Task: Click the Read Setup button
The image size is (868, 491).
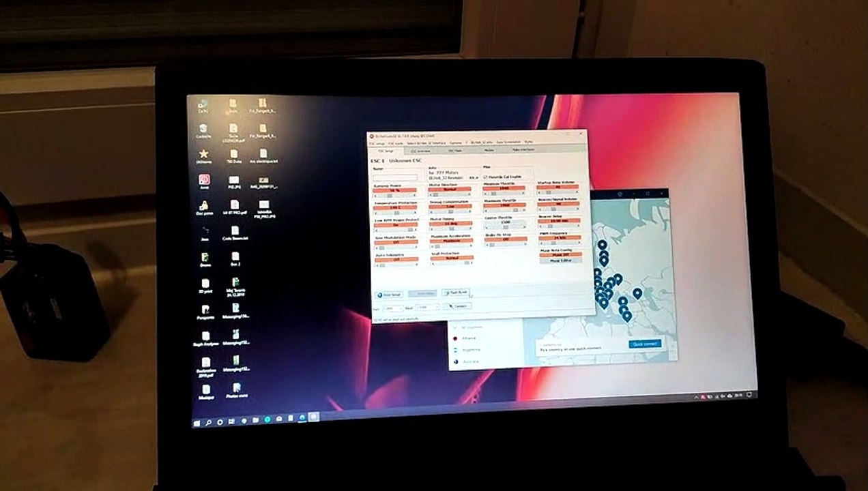Action: (389, 295)
